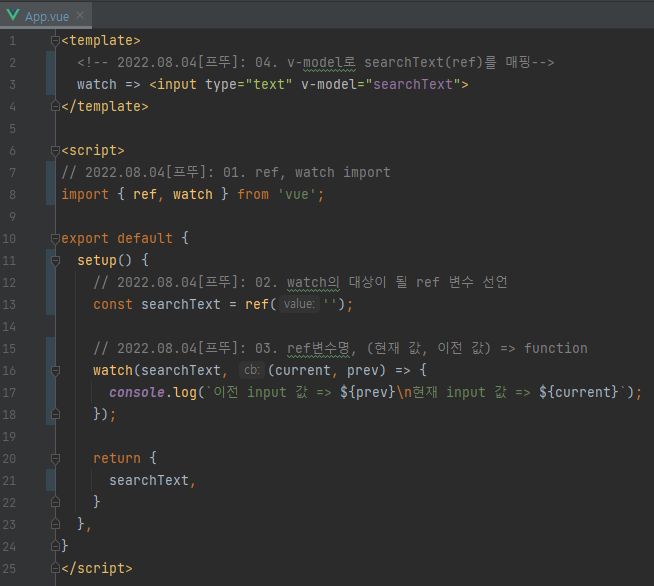Click the 'log' method on line 17
The image size is (654, 586).
(185, 392)
